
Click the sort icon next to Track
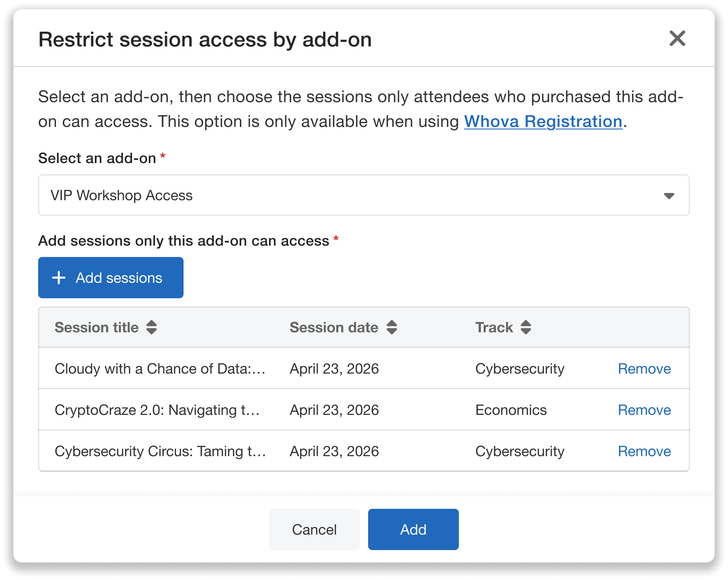click(526, 327)
